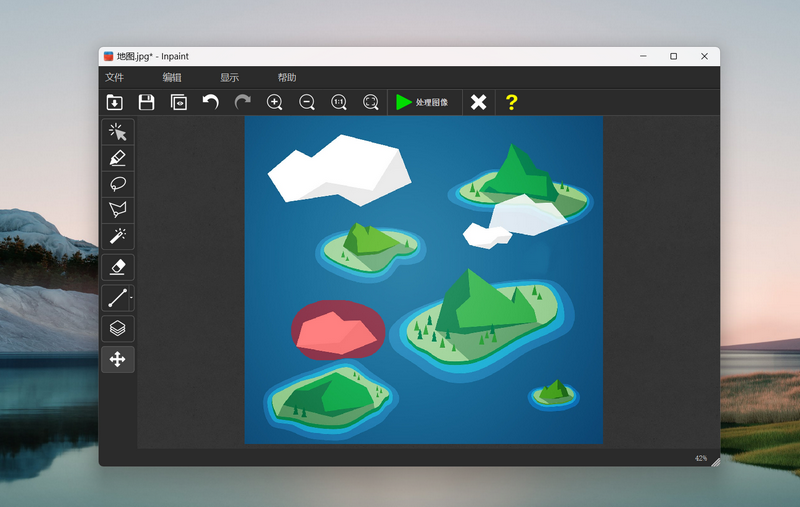Open the 显示 menu
This screenshot has width=800, height=507.
coord(230,78)
